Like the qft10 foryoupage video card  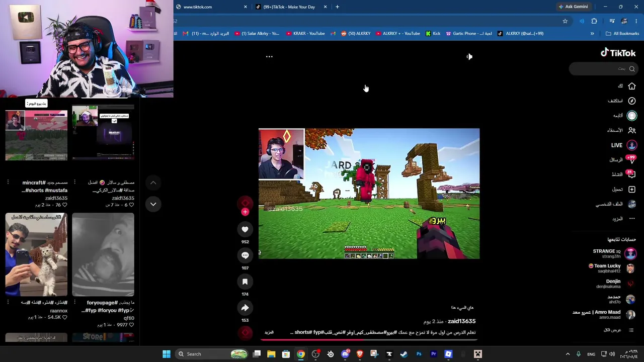point(132,325)
